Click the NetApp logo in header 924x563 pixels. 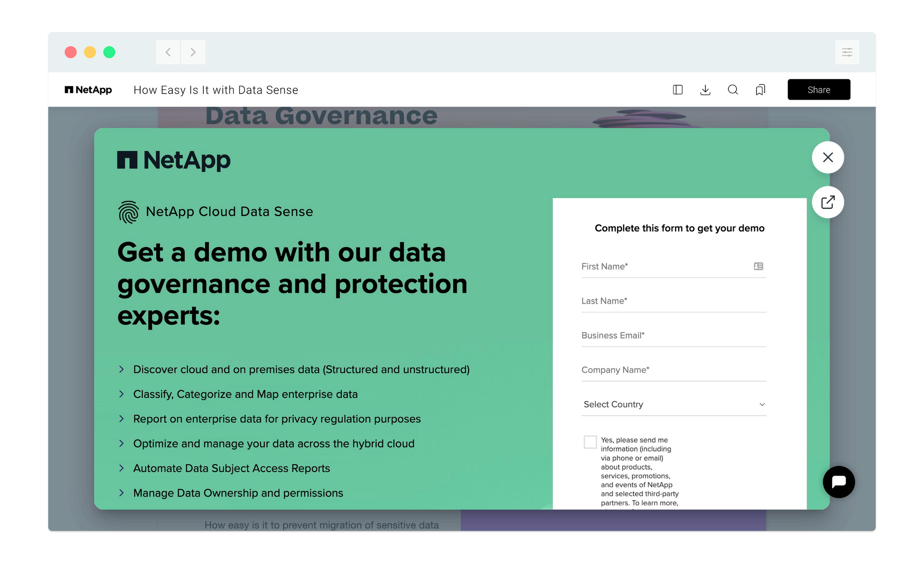point(88,90)
